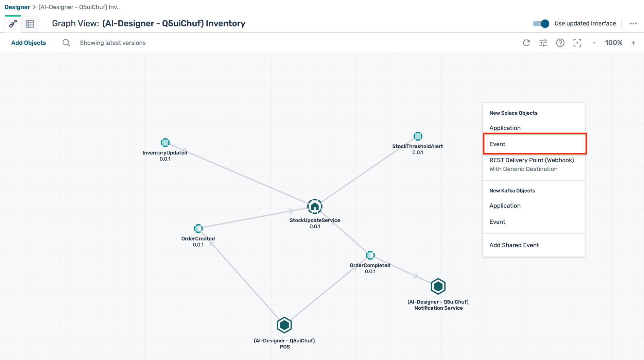
Task: Zoom out with the minus button
Action: pos(594,43)
